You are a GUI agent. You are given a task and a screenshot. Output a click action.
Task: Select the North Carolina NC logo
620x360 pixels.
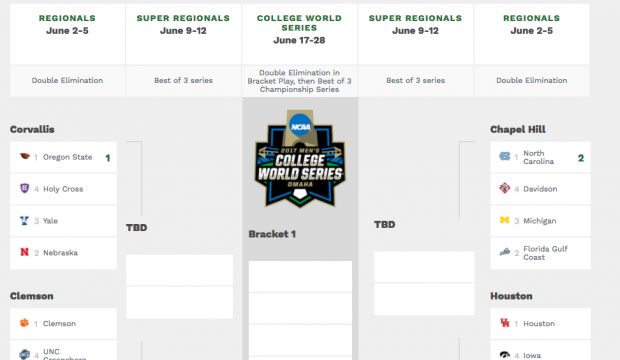click(505, 156)
